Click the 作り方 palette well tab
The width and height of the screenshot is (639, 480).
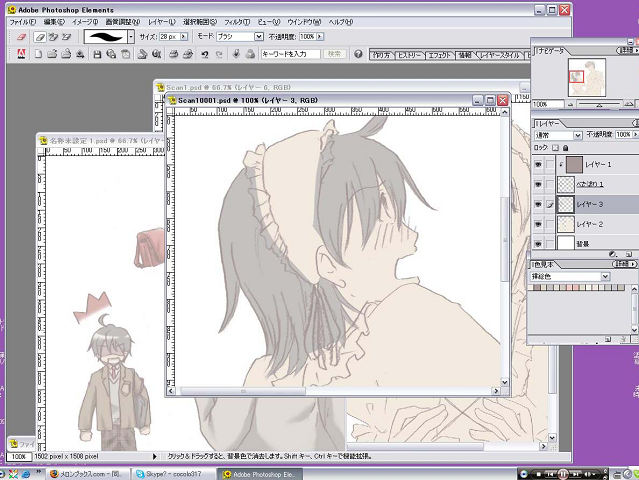click(381, 55)
